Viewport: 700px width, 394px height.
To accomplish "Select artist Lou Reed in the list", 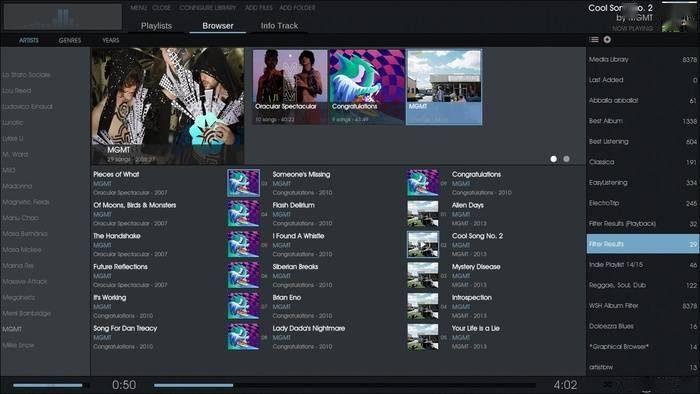I will coord(17,91).
